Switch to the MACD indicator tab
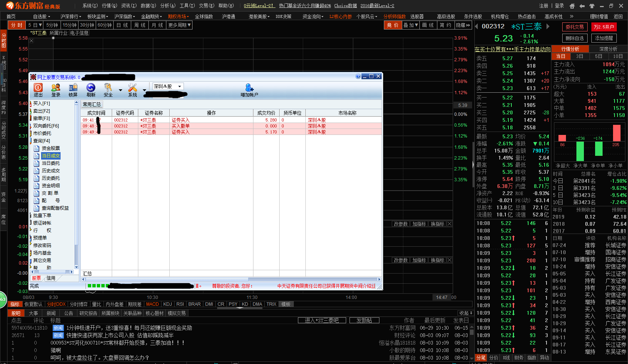 pyautogui.click(x=152, y=304)
